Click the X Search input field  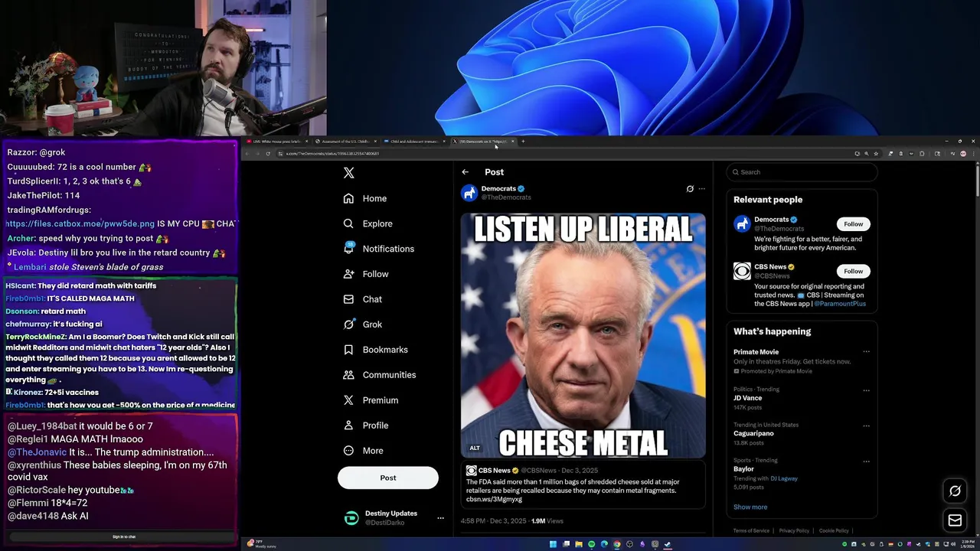pyautogui.click(x=802, y=172)
